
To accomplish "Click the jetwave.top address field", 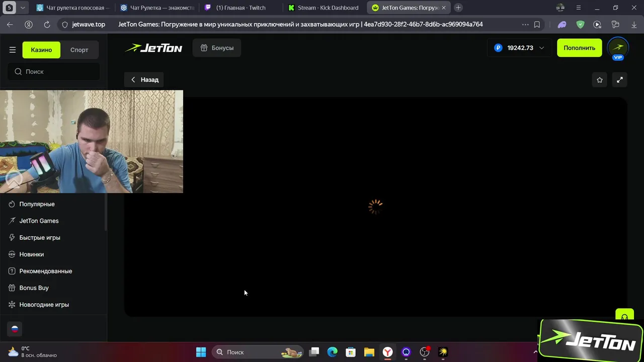I will tap(89, 24).
